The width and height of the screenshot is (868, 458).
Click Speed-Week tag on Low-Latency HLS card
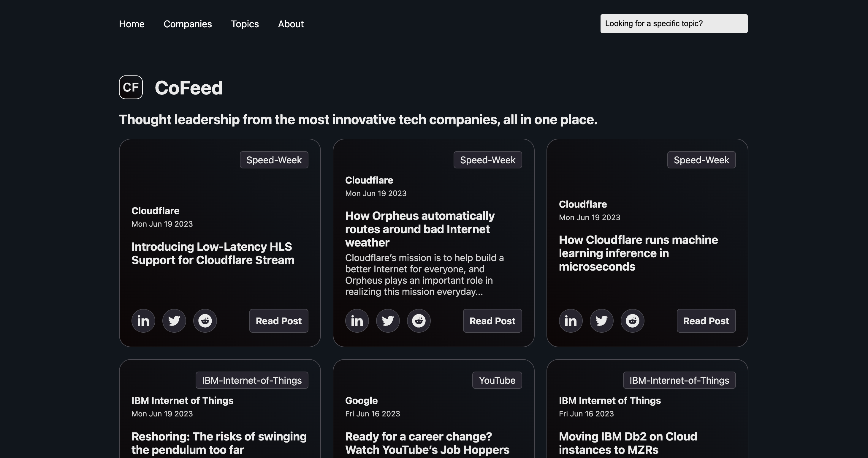coord(274,160)
